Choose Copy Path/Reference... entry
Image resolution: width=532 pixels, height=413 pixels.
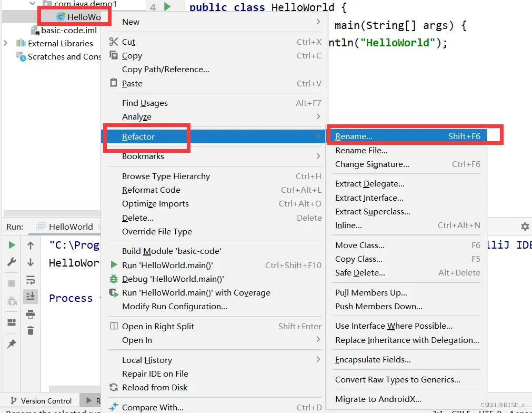214,70
